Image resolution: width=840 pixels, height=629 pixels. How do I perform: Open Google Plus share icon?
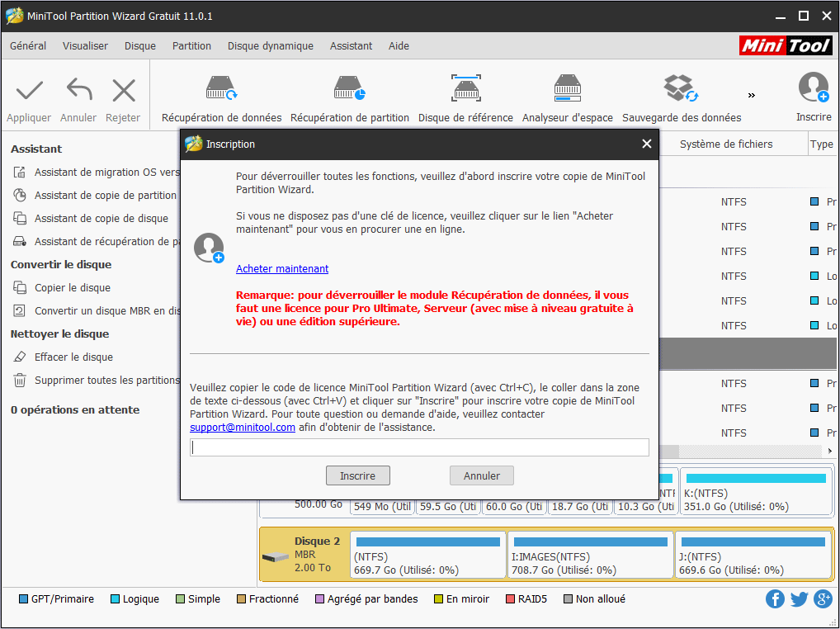coord(823,599)
